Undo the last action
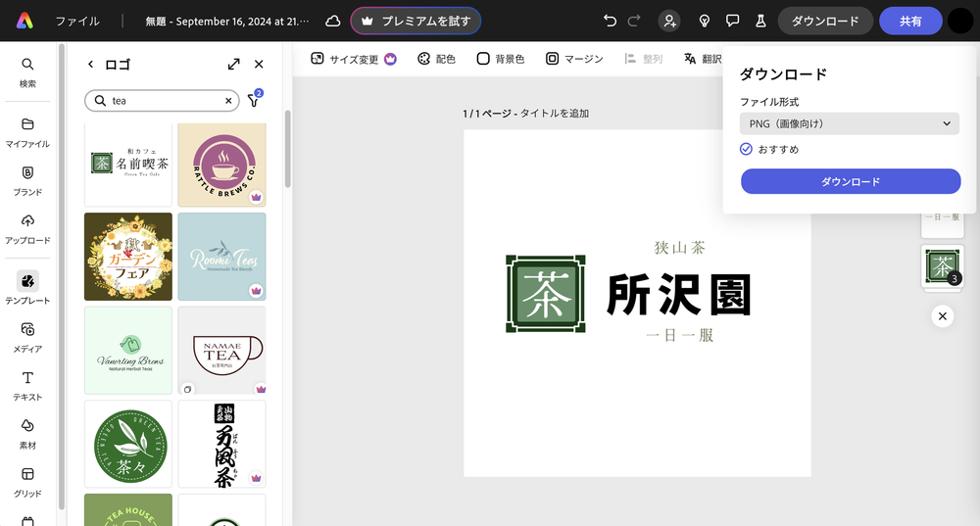This screenshot has width=980, height=526. pyautogui.click(x=610, y=22)
